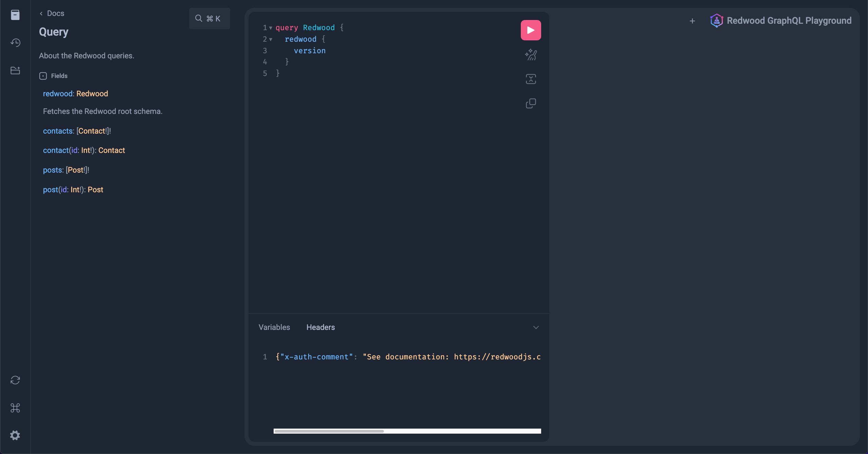Toggle the documentation explorer panel icon
868x454 pixels.
coord(15,15)
